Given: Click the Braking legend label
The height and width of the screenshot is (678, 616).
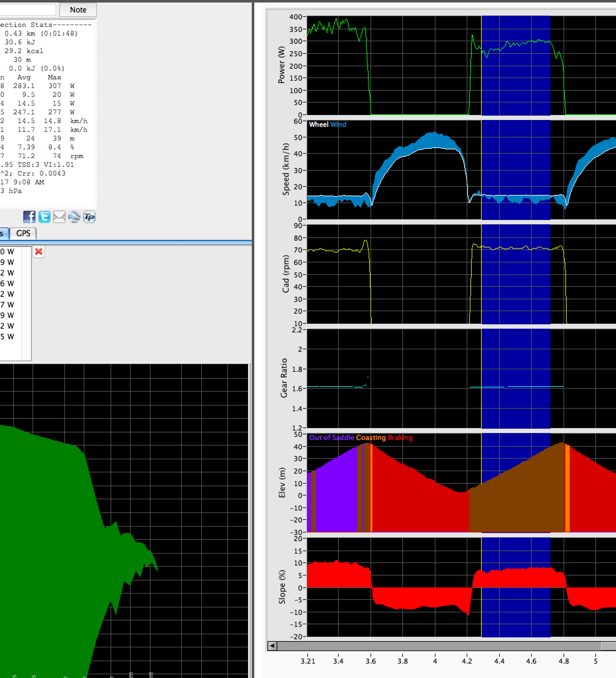Looking at the screenshot, I should tap(400, 437).
